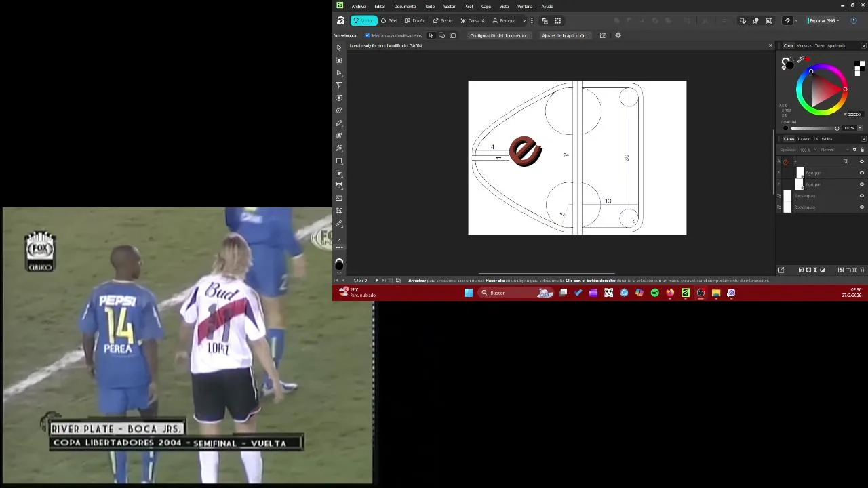
Task: Open the Windows Start menu
Action: (x=469, y=293)
